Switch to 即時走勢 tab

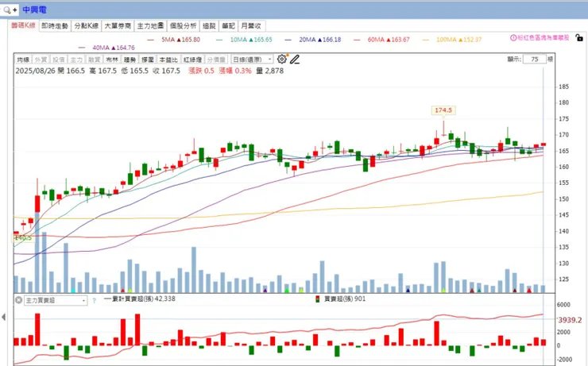(x=55, y=26)
